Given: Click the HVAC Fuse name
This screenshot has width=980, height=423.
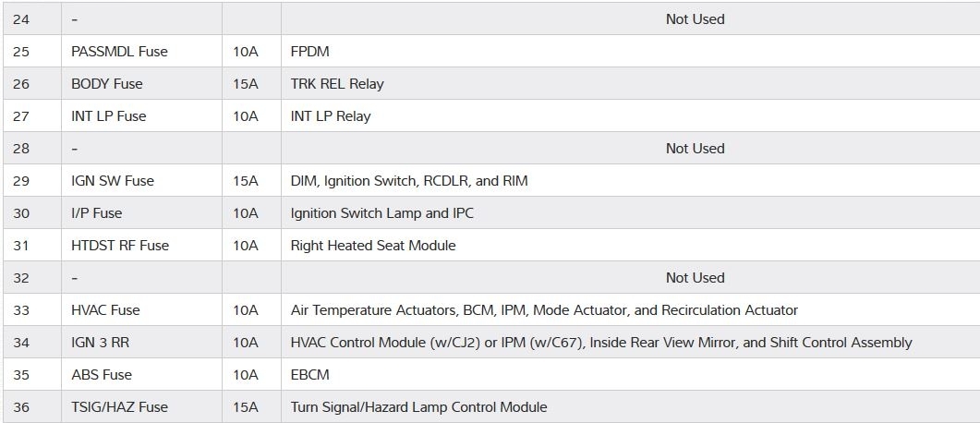Looking at the screenshot, I should pyautogui.click(x=105, y=310).
